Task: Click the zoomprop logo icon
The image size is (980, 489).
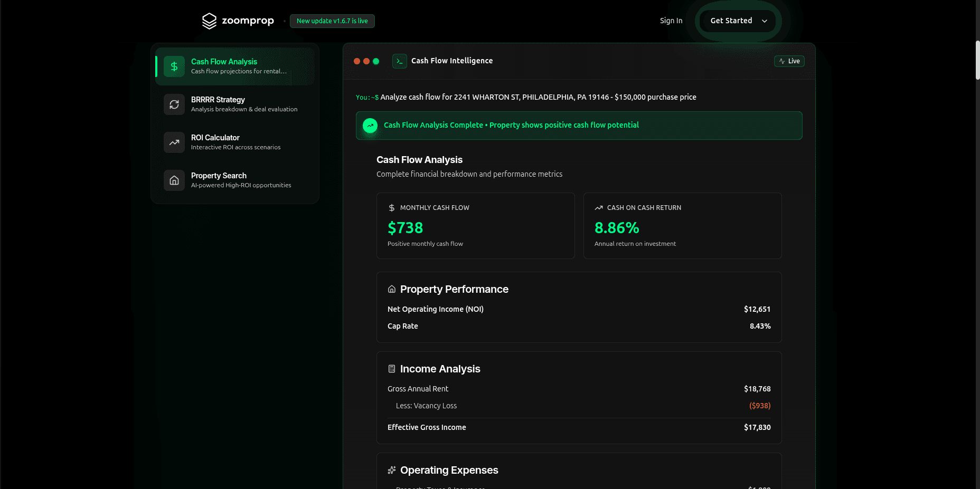Action: click(x=209, y=21)
